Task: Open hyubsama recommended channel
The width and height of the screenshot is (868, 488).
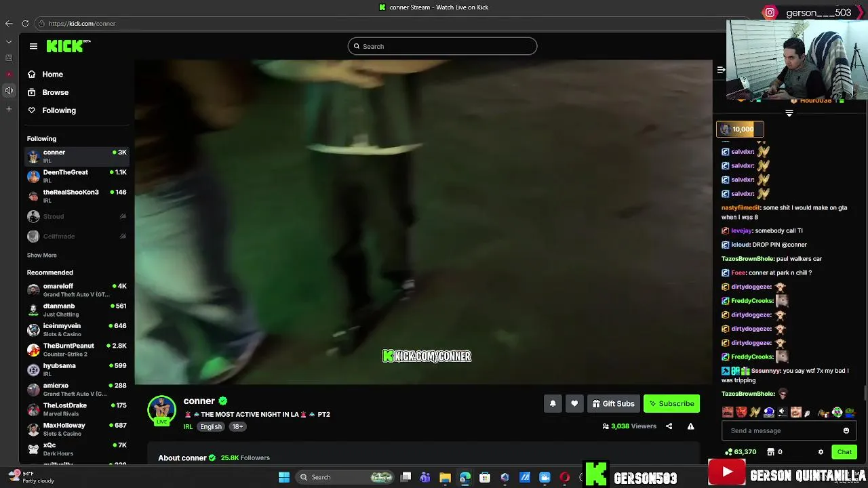Action: pyautogui.click(x=77, y=369)
